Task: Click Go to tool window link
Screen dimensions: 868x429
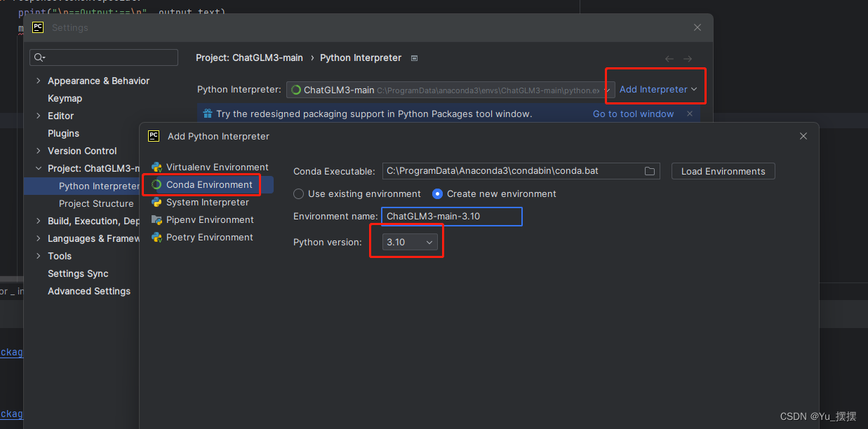Action: coord(633,114)
